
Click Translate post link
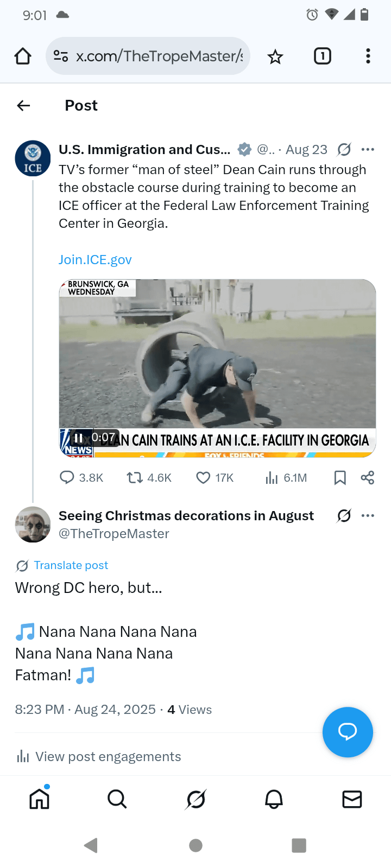(x=71, y=565)
